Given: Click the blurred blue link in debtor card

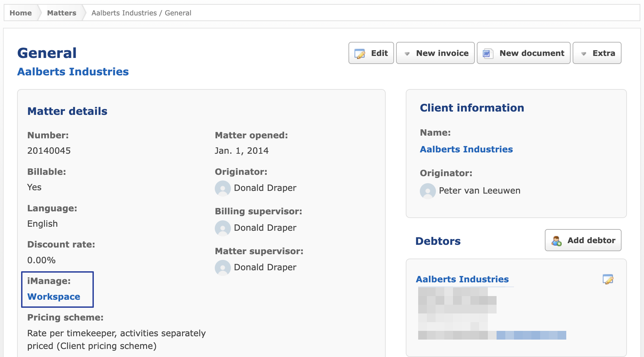Looking at the screenshot, I should [531, 335].
